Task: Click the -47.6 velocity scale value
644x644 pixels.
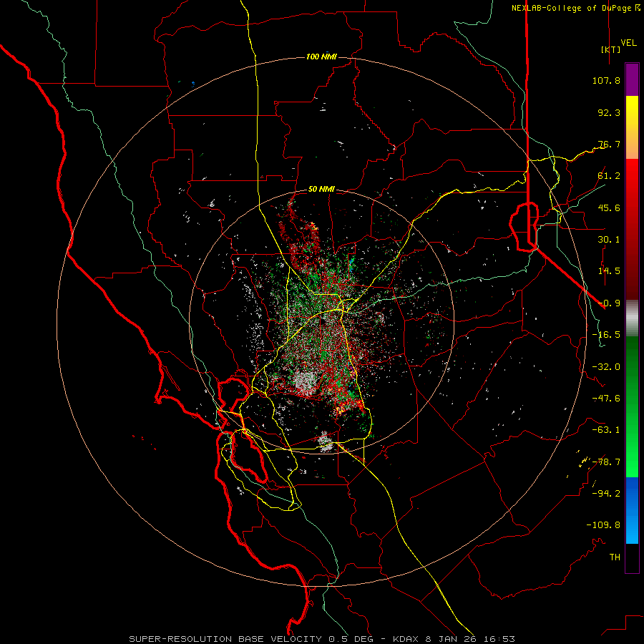Action: [x=606, y=399]
